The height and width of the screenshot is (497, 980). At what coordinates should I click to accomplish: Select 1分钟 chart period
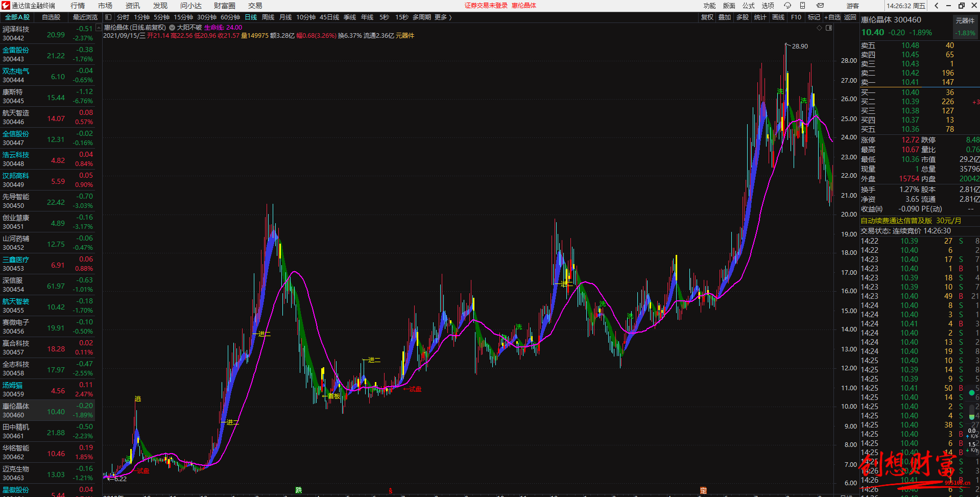click(142, 17)
